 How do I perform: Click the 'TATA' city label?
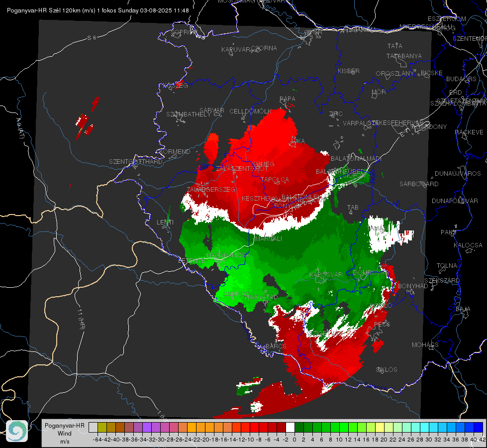[x=395, y=46]
